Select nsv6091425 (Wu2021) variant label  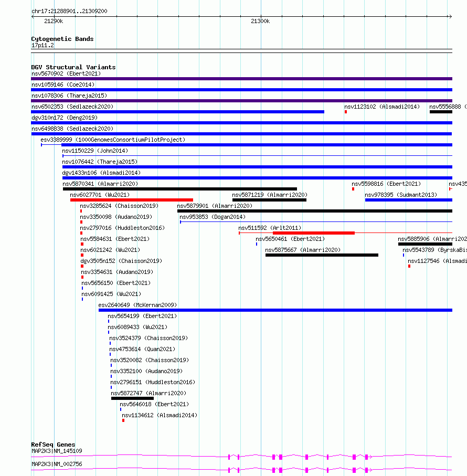pos(111,294)
